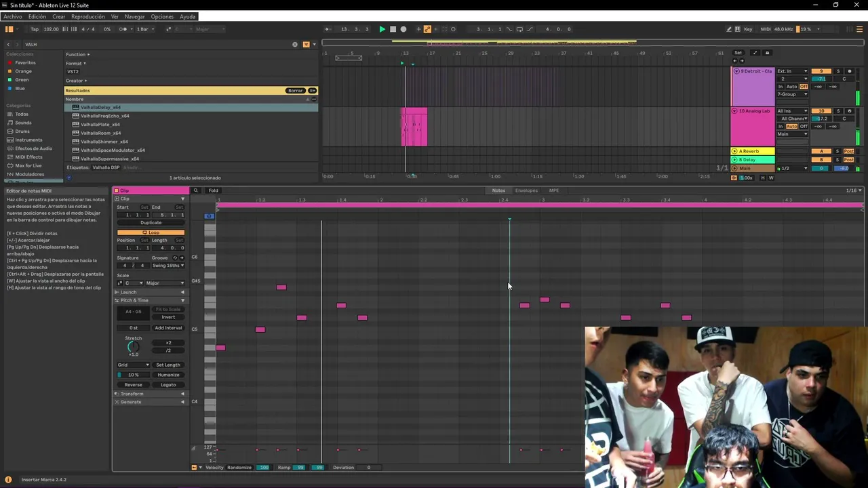Expand the Function filter group
The height and width of the screenshot is (488, 868).
point(77,54)
